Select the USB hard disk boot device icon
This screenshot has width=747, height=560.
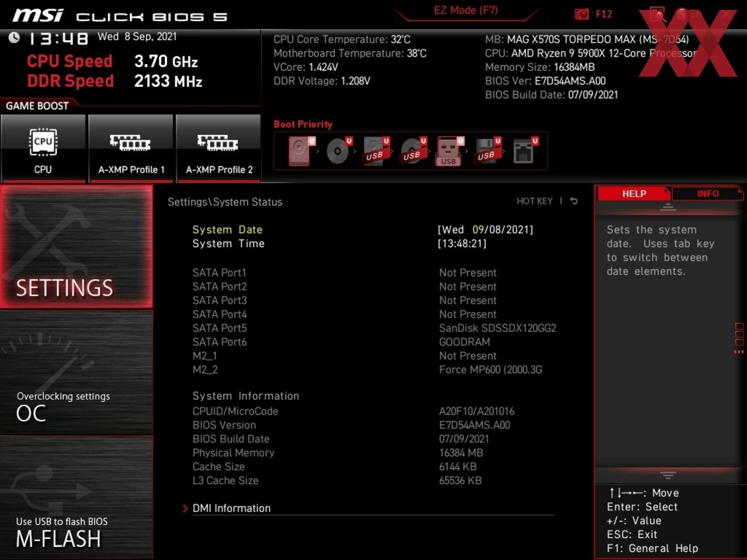point(376,151)
